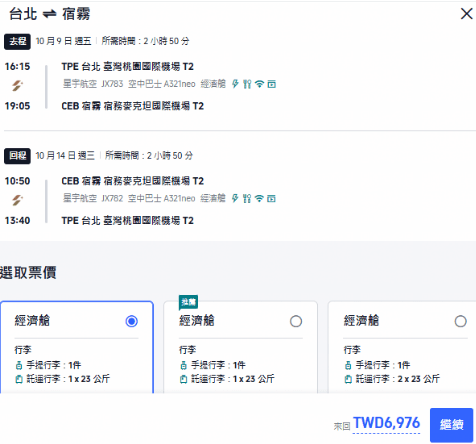This screenshot has width=476, height=444.
Task: Click the 回程 return label badge
Action: [17, 156]
